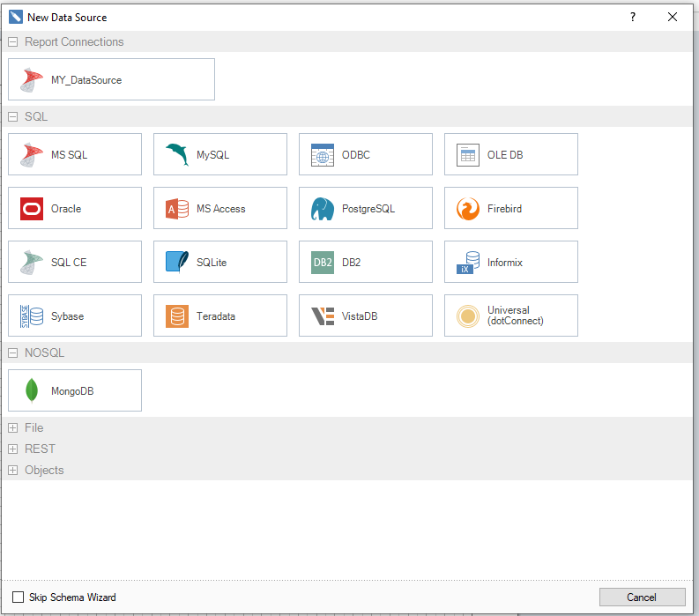The image size is (699, 616).
Task: Choose the MS SQL red sail icon
Action: (31, 155)
